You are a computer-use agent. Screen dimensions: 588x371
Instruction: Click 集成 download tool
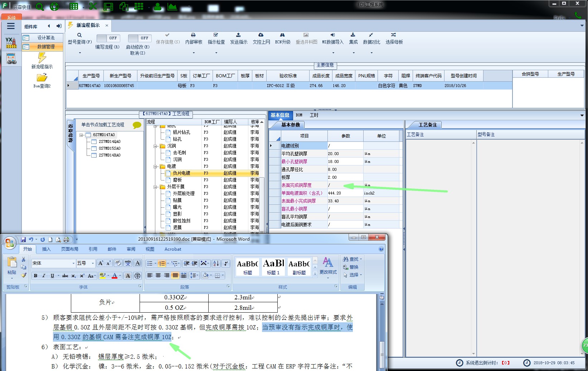[x=353, y=39]
